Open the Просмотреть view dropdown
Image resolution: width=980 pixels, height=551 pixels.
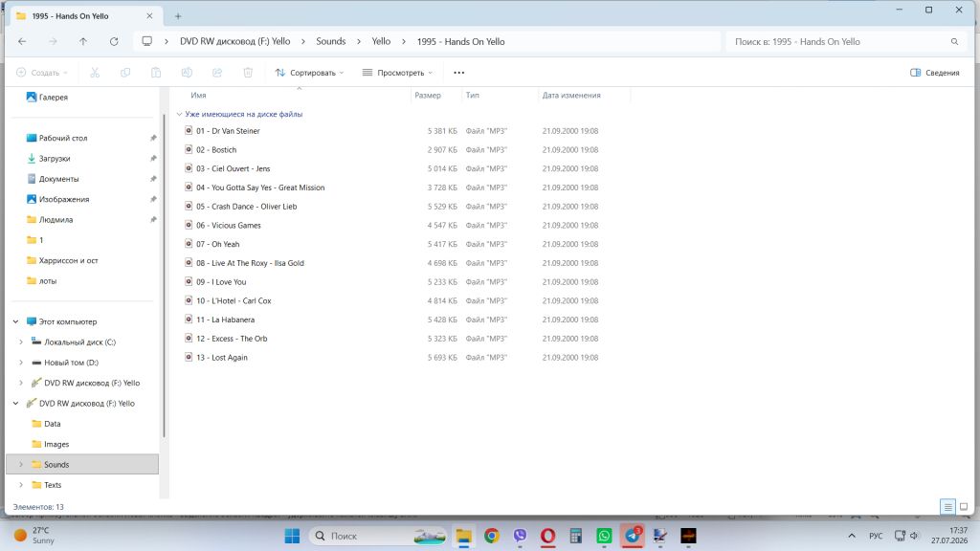(397, 73)
